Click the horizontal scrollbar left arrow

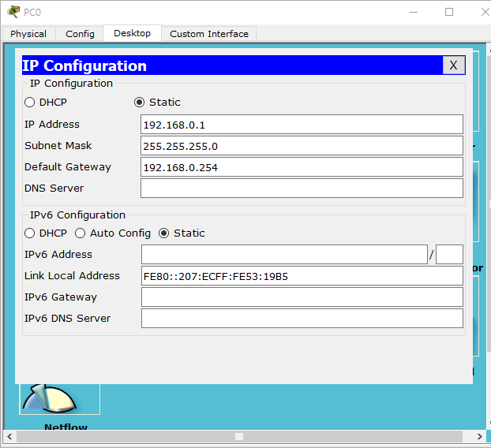coord(9,436)
